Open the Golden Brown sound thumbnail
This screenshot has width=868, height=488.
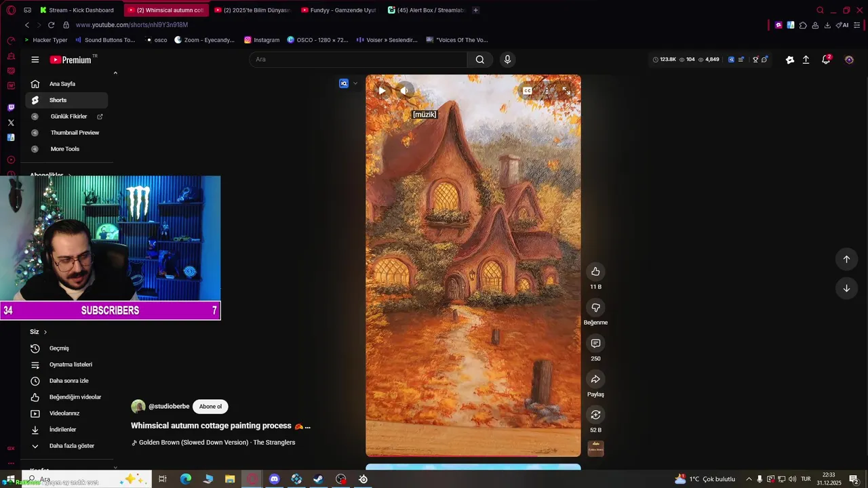pyautogui.click(x=595, y=448)
